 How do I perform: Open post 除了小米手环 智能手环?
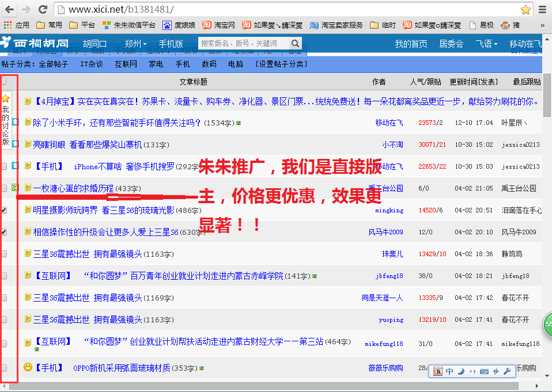point(117,123)
